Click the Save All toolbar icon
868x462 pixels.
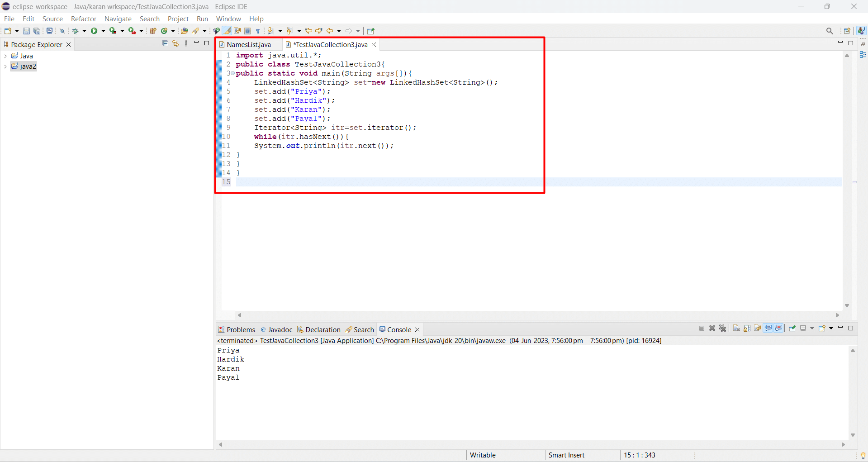click(37, 31)
